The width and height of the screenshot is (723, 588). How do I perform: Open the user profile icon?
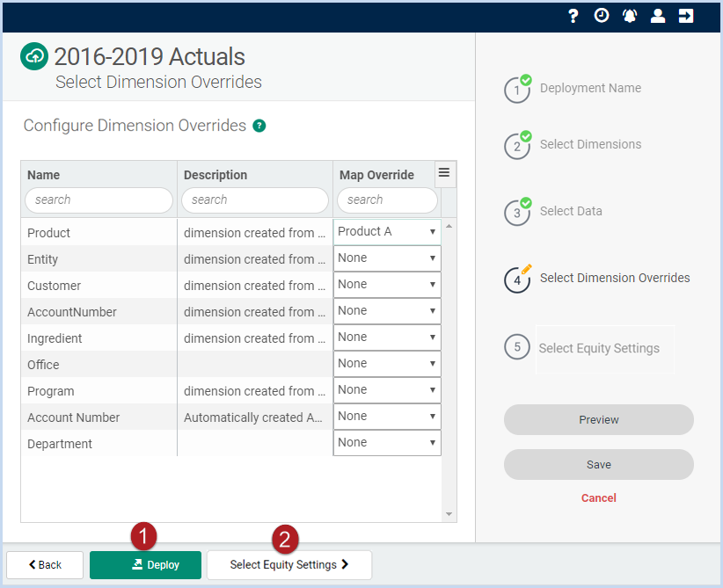pos(658,16)
